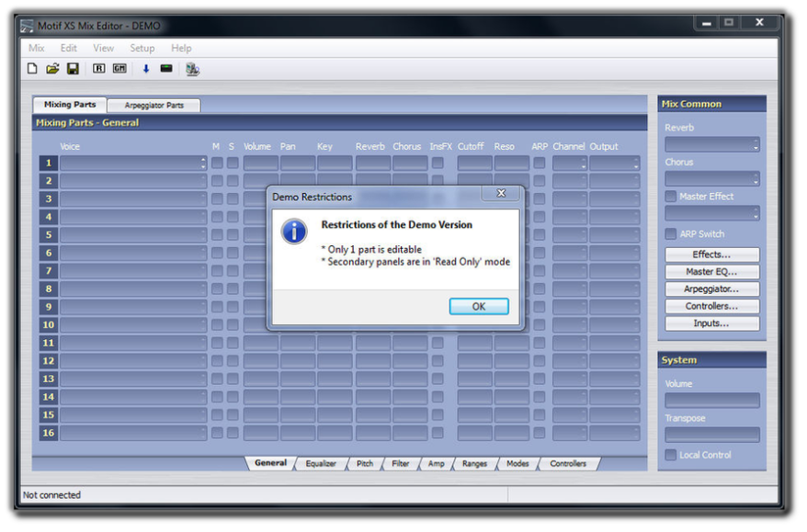Click OK in Demo Restrictions dialog

(x=479, y=307)
